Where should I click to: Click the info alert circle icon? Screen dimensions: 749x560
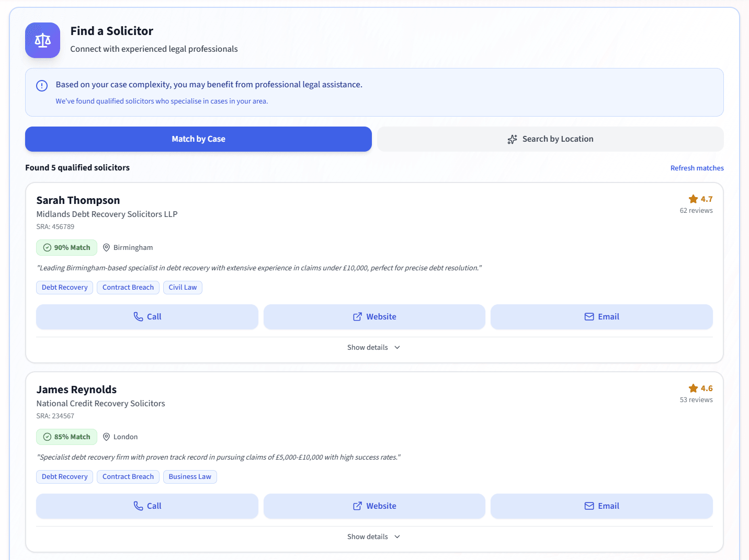point(42,86)
